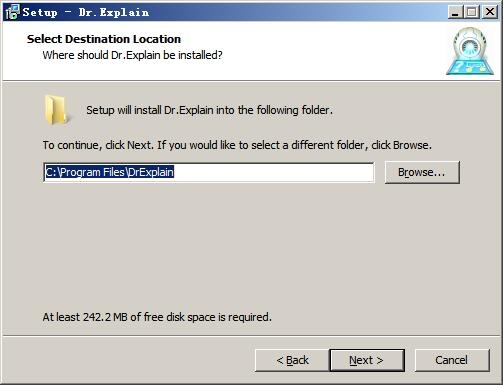Click the disabled maximize button

coord(472,12)
